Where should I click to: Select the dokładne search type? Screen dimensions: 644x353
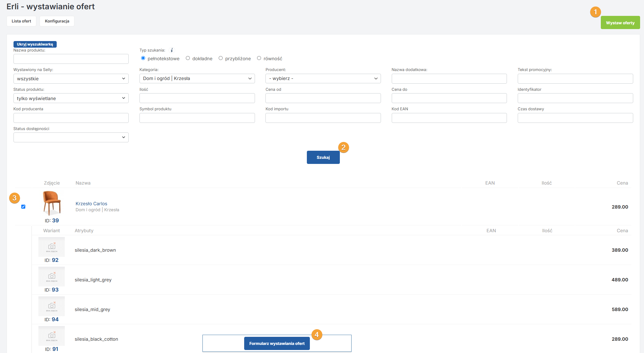[x=188, y=58]
